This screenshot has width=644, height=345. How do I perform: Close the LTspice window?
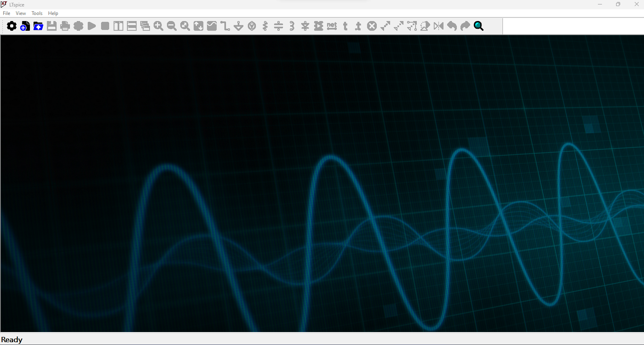point(636,4)
